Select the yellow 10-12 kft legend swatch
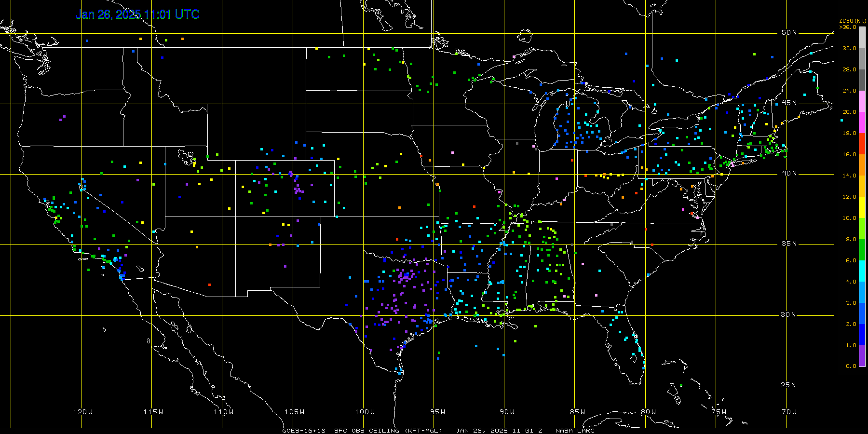The height and width of the screenshot is (434, 868). 862,207
